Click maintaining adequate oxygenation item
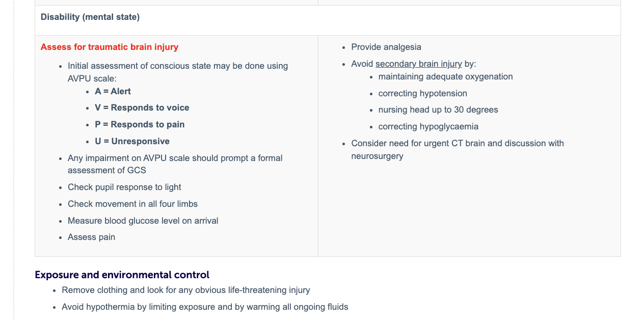This screenshot has height=321, width=644. pyautogui.click(x=446, y=76)
